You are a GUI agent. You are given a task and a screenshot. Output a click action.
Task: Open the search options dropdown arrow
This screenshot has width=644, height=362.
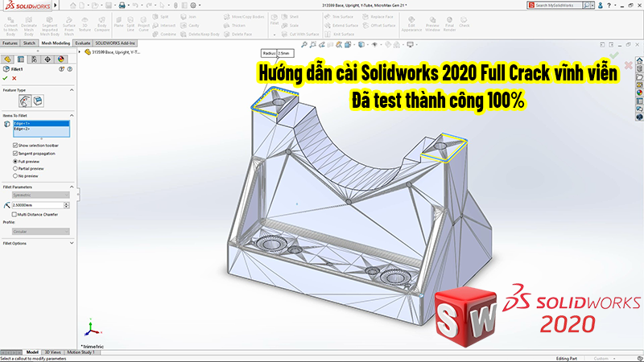pyautogui.click(x=592, y=6)
